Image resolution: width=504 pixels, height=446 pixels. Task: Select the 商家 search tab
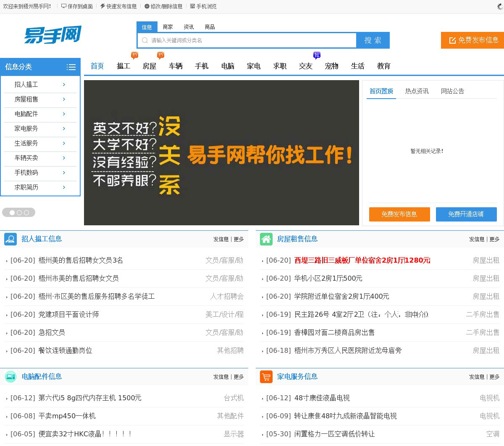[168, 27]
